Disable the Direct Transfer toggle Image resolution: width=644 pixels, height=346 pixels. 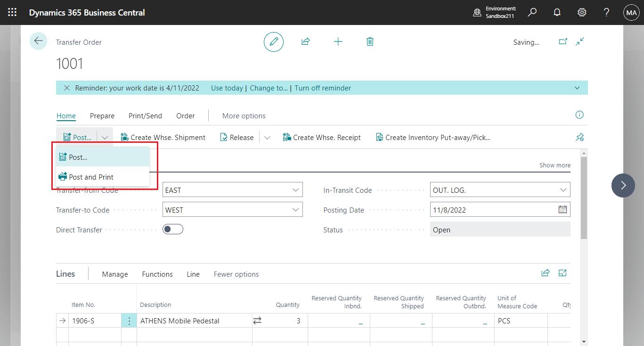coord(173,229)
